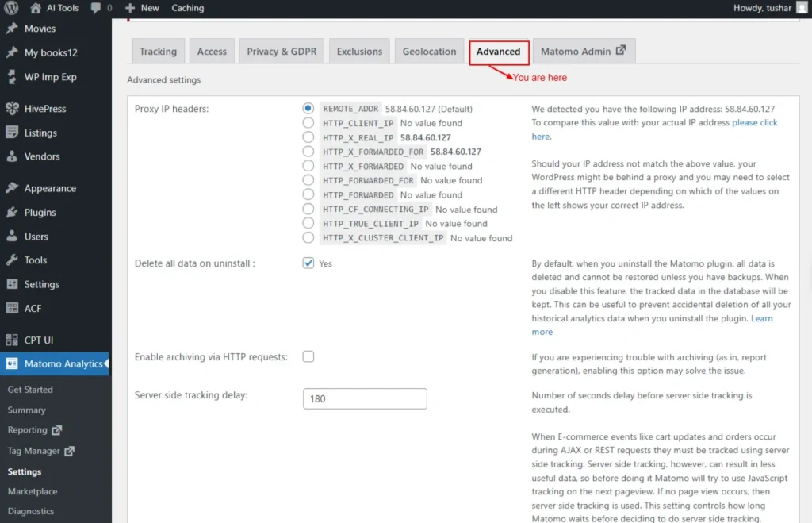
Task: Click the server side tracking delay field
Action: tap(365, 398)
